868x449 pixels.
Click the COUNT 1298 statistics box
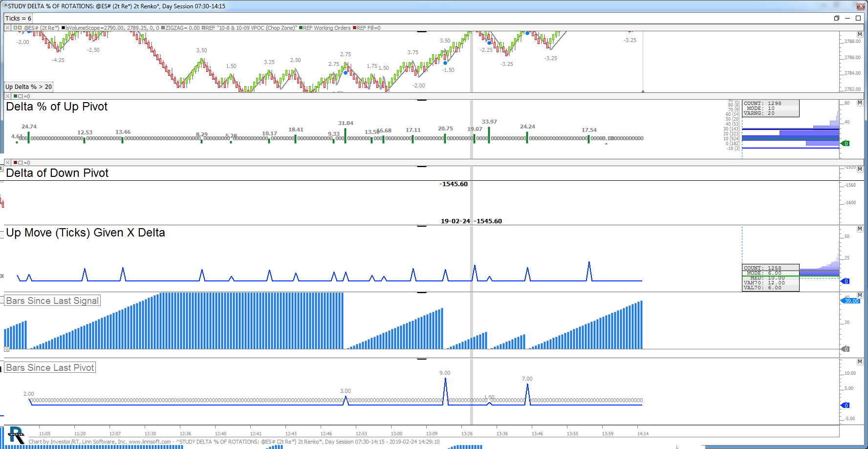click(771, 108)
